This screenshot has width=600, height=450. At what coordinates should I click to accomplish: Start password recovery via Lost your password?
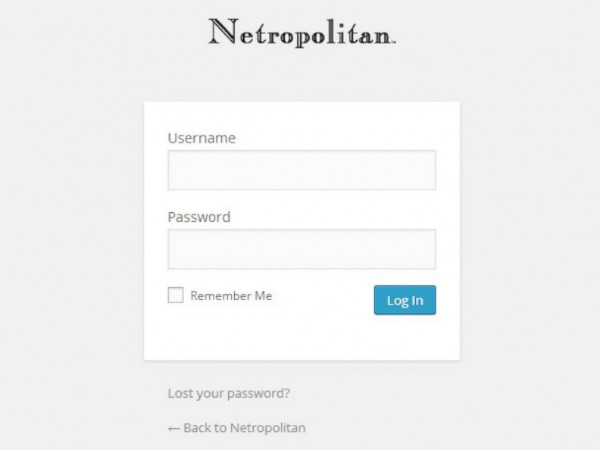tap(229, 393)
